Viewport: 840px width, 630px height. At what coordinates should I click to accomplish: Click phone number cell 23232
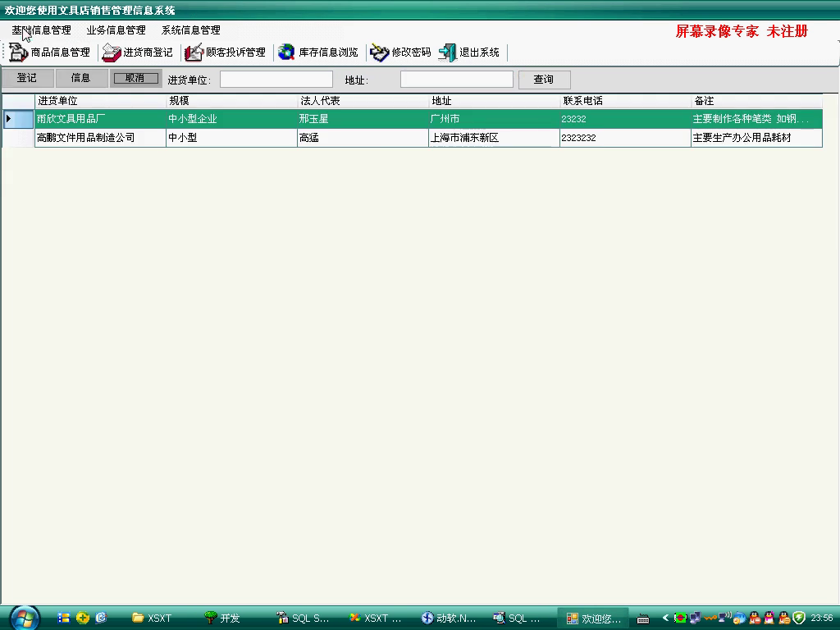pos(625,119)
